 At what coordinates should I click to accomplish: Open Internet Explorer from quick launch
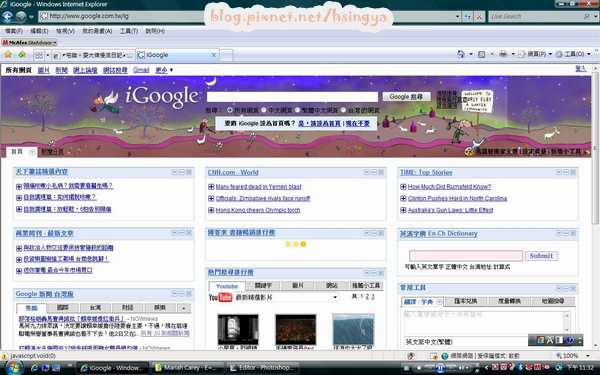point(34,368)
